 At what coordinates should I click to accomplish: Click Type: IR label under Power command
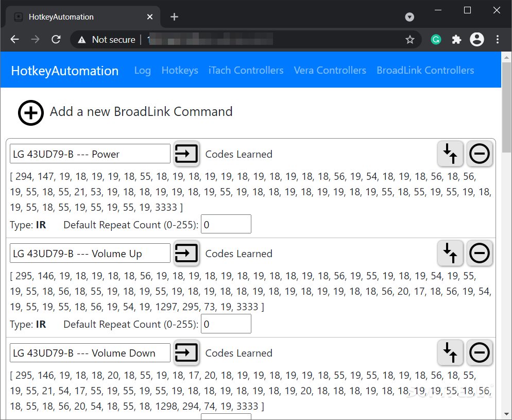tap(28, 225)
